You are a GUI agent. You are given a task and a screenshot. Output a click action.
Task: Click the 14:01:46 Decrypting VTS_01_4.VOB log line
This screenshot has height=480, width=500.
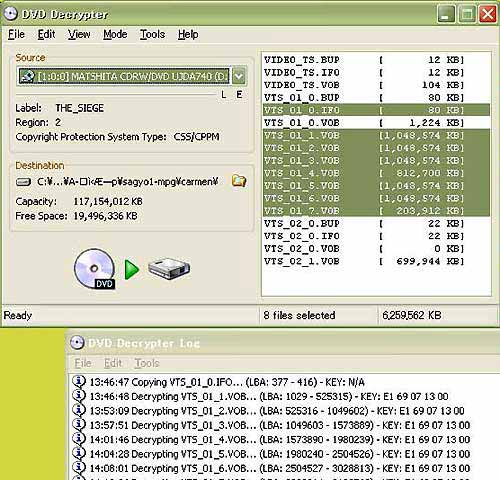[280, 439]
